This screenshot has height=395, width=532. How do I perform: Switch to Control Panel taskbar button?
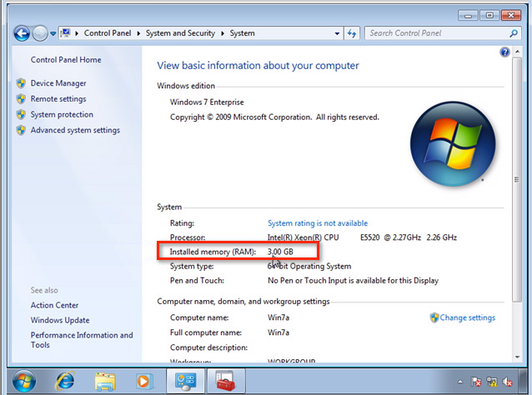(x=185, y=382)
